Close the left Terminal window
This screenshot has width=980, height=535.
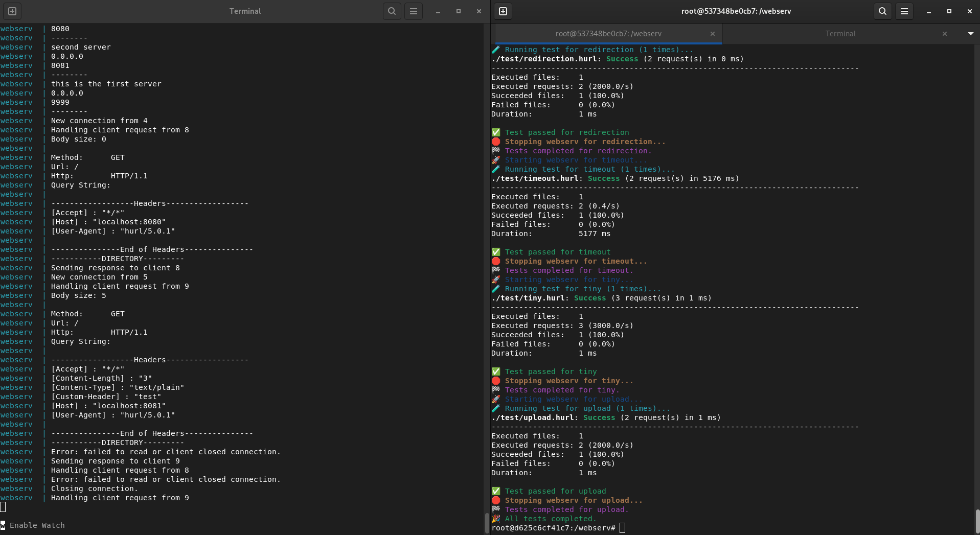479,11
